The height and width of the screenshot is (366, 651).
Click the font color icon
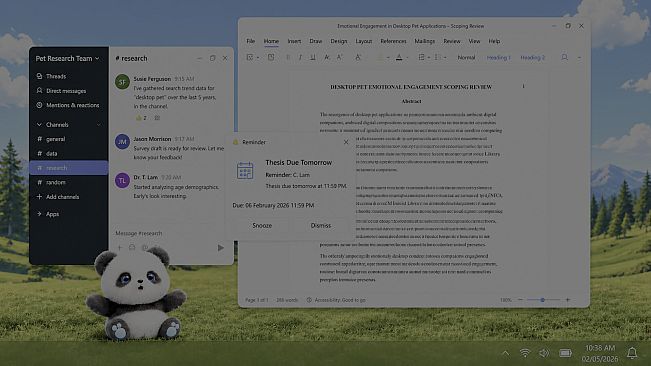click(x=399, y=57)
